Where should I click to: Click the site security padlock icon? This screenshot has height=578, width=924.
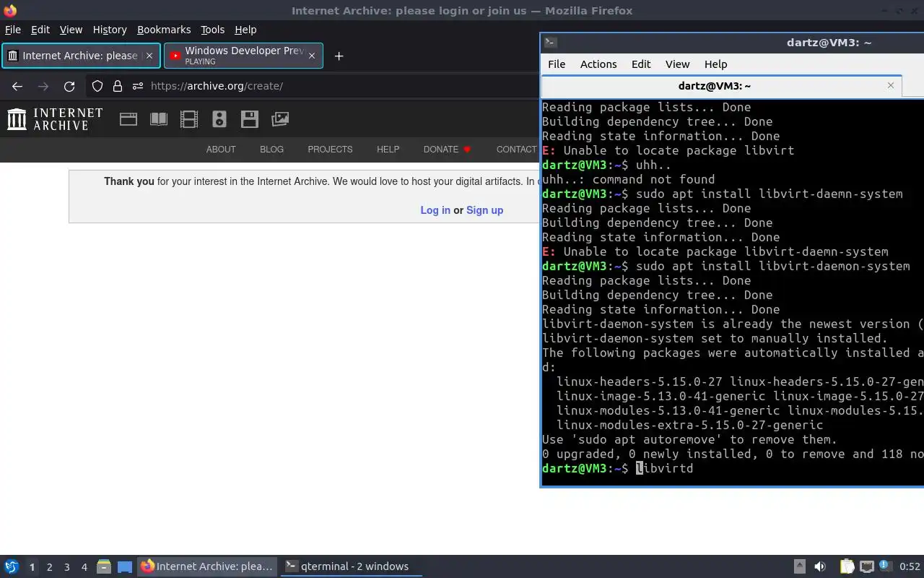pos(118,86)
